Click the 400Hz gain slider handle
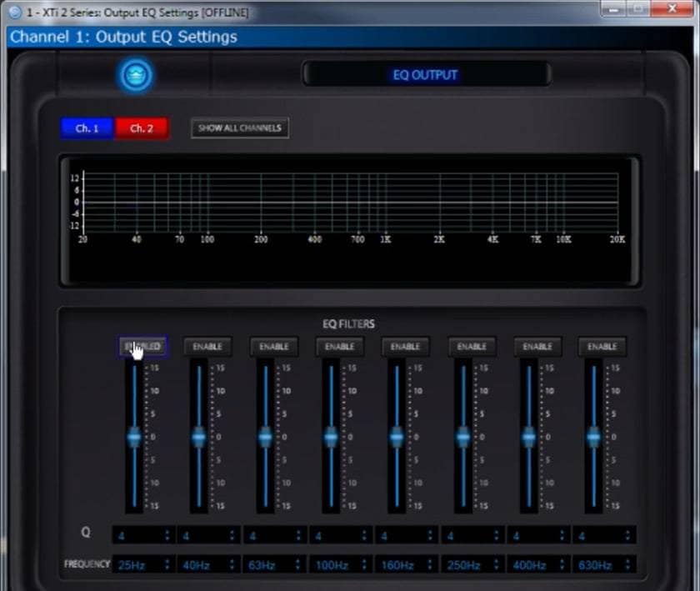 click(x=528, y=437)
